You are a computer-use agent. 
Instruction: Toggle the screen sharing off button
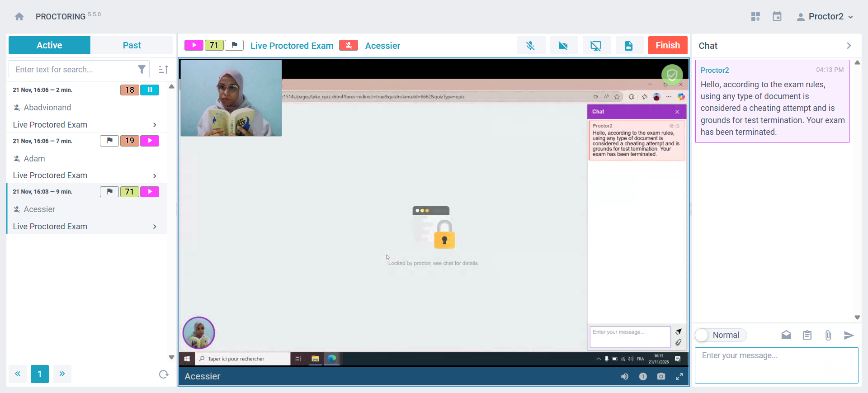(596, 45)
